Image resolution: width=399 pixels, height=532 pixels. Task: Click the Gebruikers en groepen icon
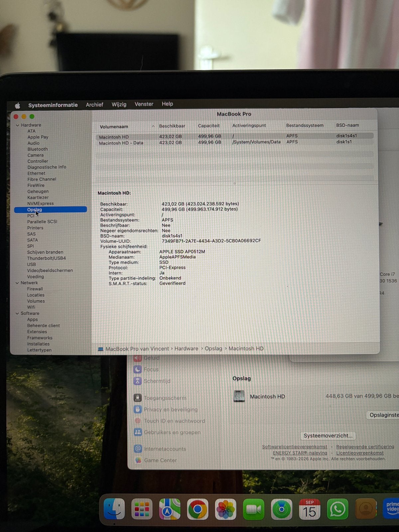tap(138, 432)
